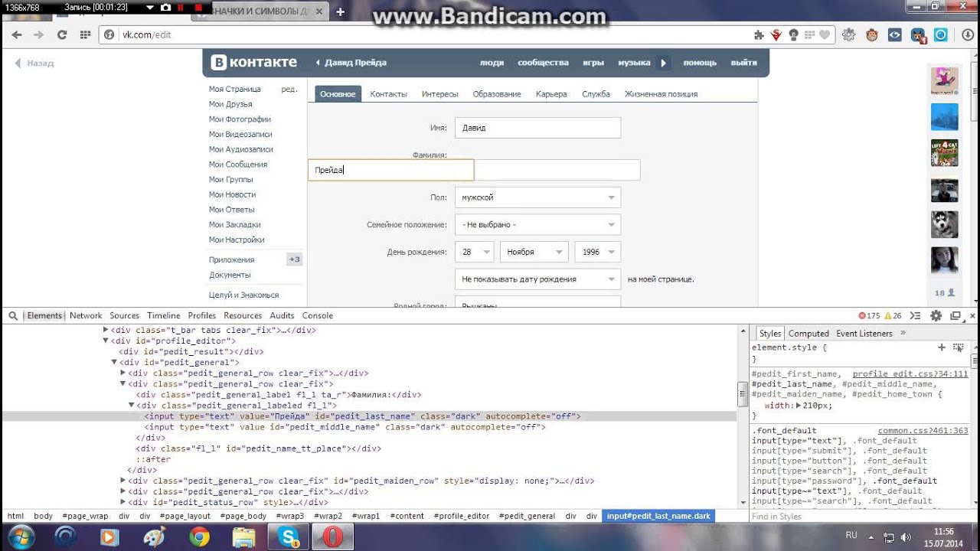This screenshot has width=980, height=551.
Task: Select the input#pedit_last_name.dark breadcrumb
Action: [658, 516]
